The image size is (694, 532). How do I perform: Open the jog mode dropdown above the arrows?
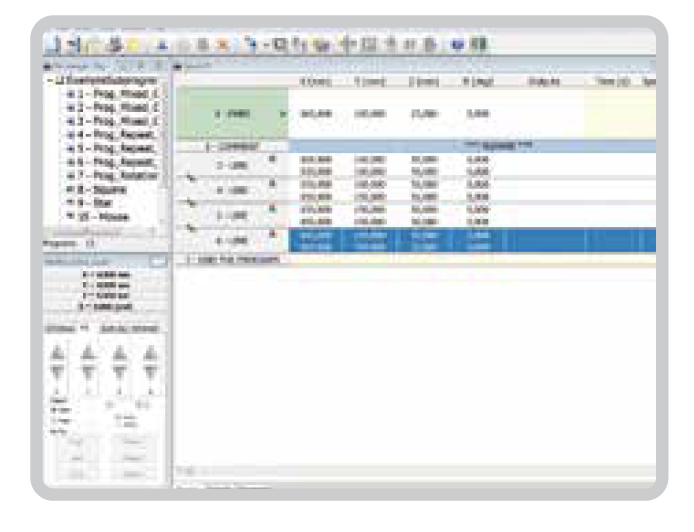(x=85, y=328)
